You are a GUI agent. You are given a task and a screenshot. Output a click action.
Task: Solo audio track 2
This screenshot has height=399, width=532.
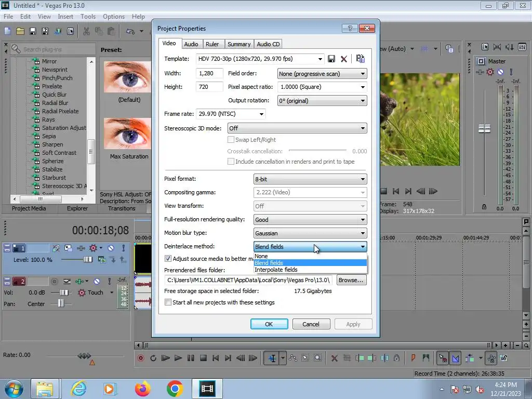109,281
